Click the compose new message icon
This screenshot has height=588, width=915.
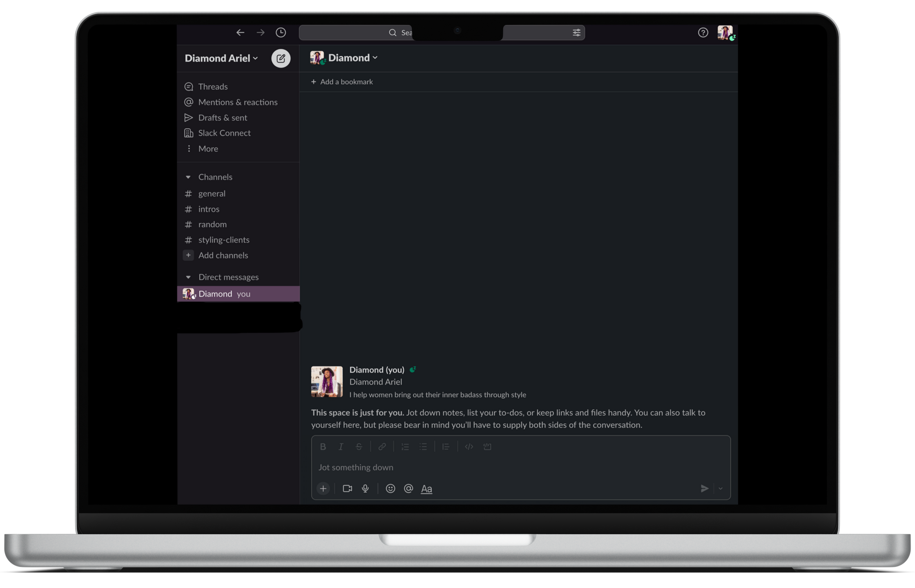tap(281, 58)
